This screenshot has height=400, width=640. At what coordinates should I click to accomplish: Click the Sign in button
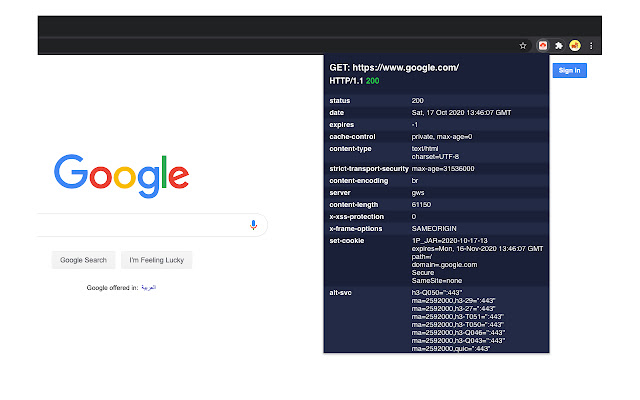click(569, 70)
